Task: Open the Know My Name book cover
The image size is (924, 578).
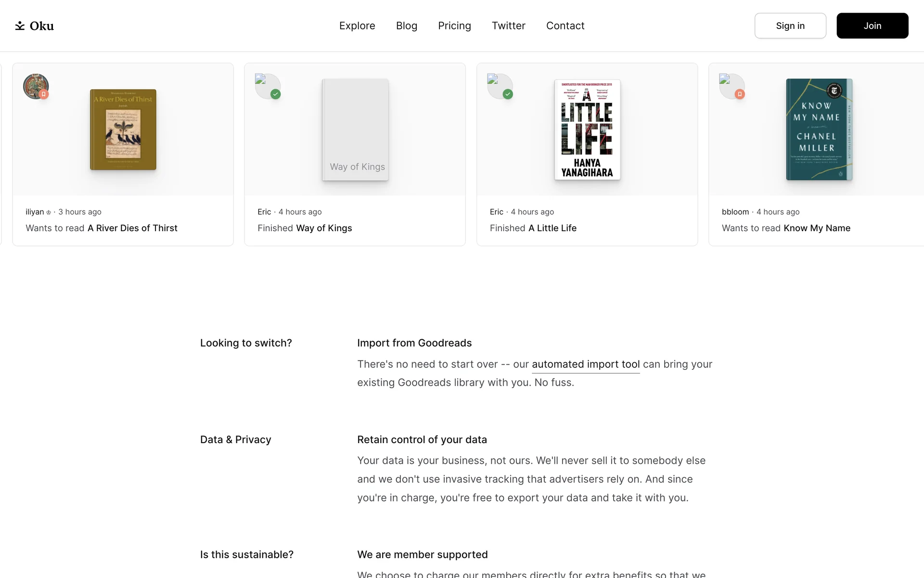Action: click(x=819, y=130)
